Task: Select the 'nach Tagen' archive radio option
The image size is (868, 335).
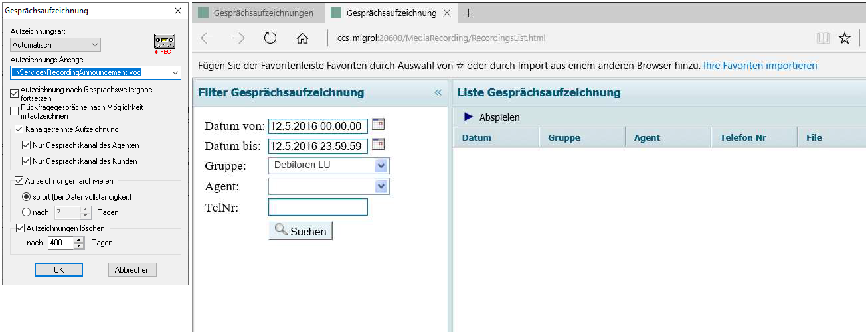Action: point(27,212)
